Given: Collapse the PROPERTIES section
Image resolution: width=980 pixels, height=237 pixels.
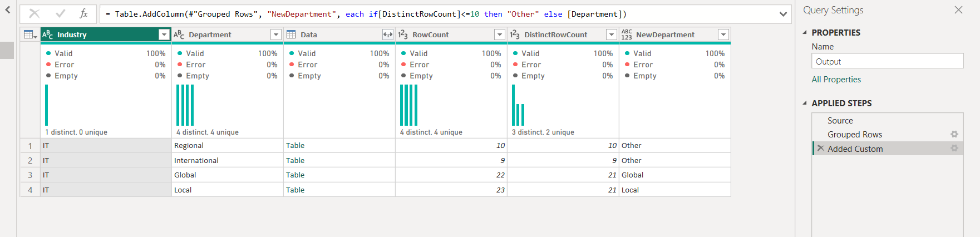Looking at the screenshot, I should [805, 32].
